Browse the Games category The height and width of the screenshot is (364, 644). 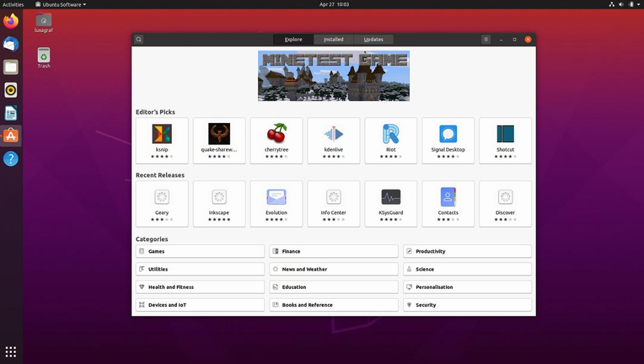[200, 251]
